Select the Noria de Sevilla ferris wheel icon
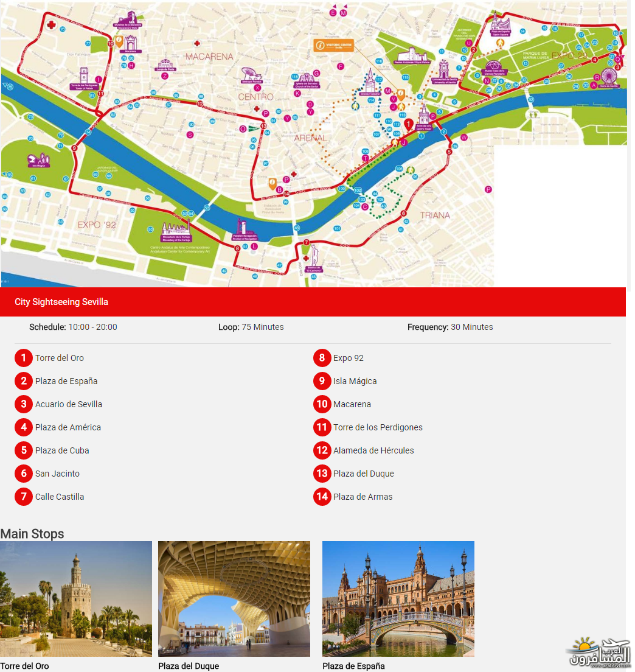The image size is (635, 672). (608, 77)
